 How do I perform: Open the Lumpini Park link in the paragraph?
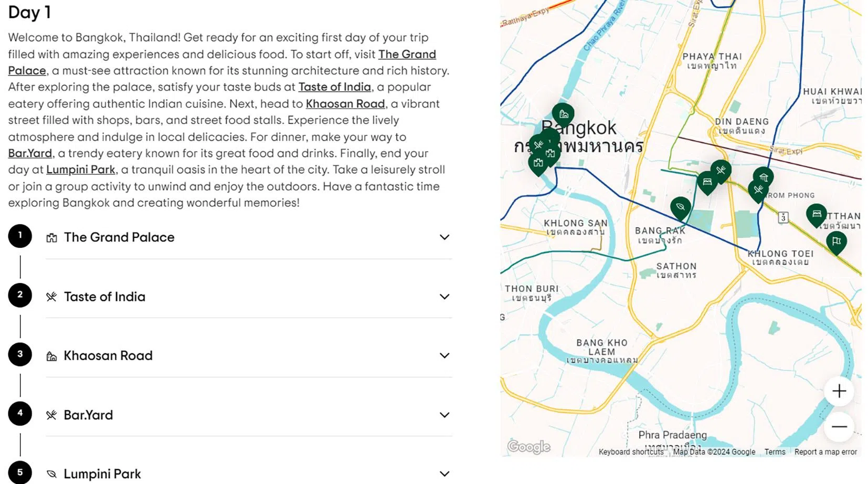[x=81, y=170]
